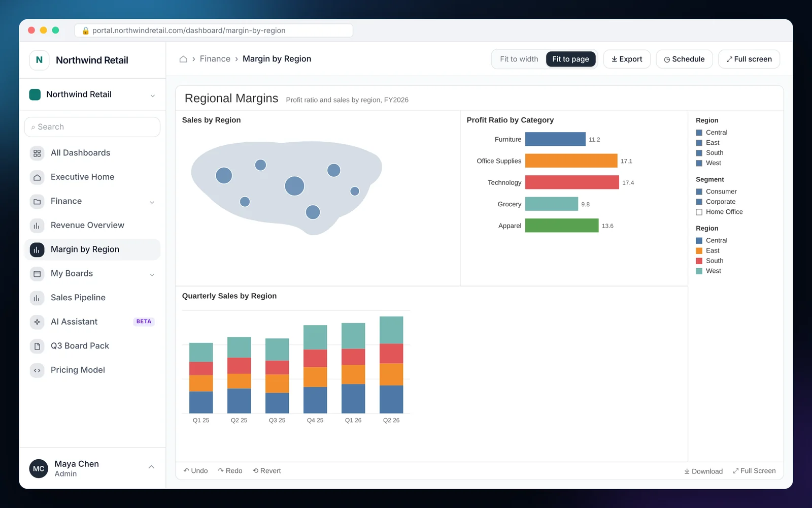812x508 pixels.
Task: Click the Executive Home house icon
Action: [x=37, y=177]
